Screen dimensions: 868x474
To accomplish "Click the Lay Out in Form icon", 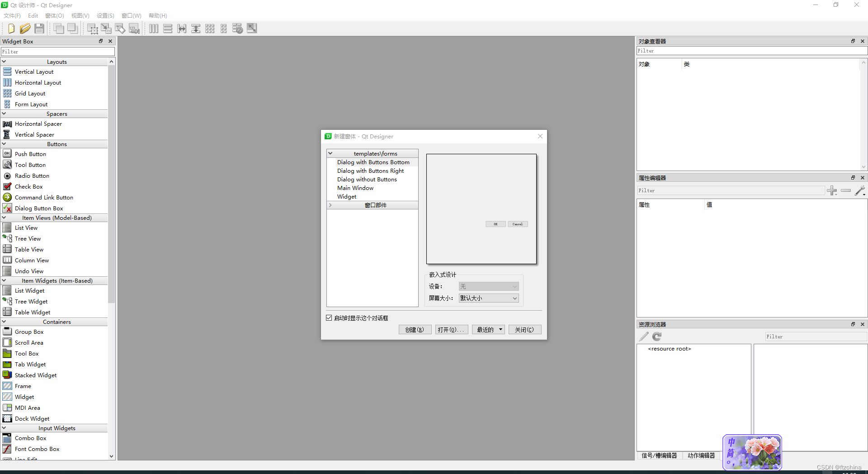I will tap(224, 28).
